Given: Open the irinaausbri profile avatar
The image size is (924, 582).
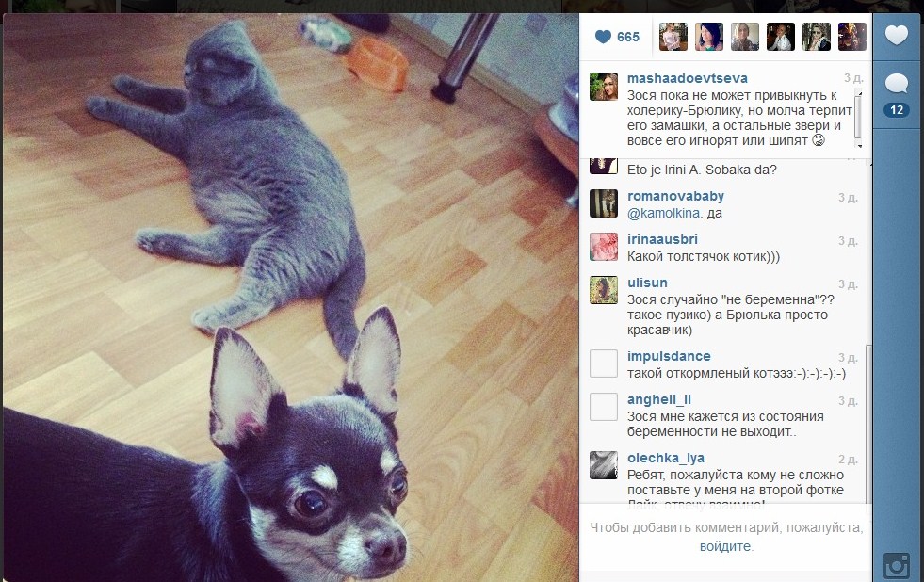Looking at the screenshot, I should [604, 247].
